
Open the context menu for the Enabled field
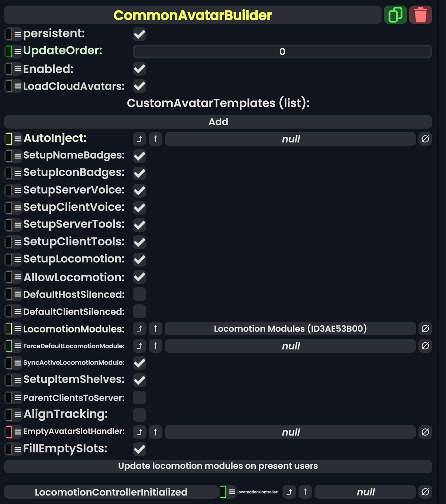(x=17, y=69)
